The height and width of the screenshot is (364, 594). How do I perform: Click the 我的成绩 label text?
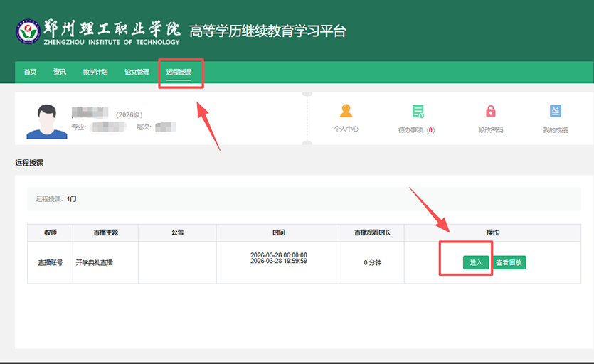tap(555, 130)
